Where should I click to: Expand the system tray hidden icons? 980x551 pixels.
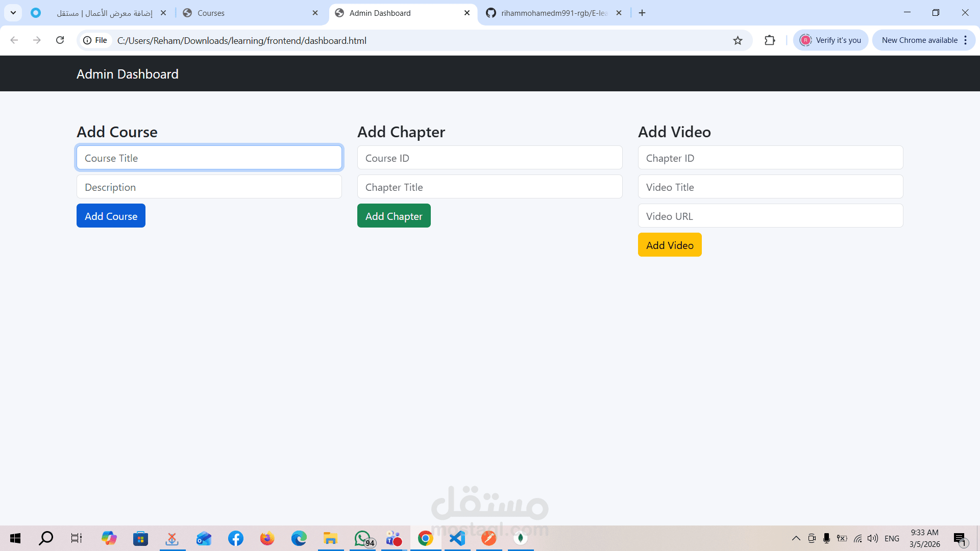796,538
